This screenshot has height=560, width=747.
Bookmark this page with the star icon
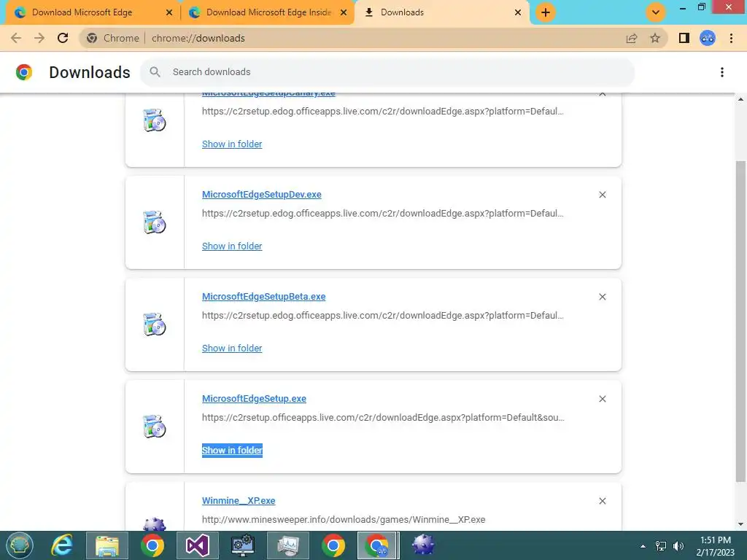655,38
